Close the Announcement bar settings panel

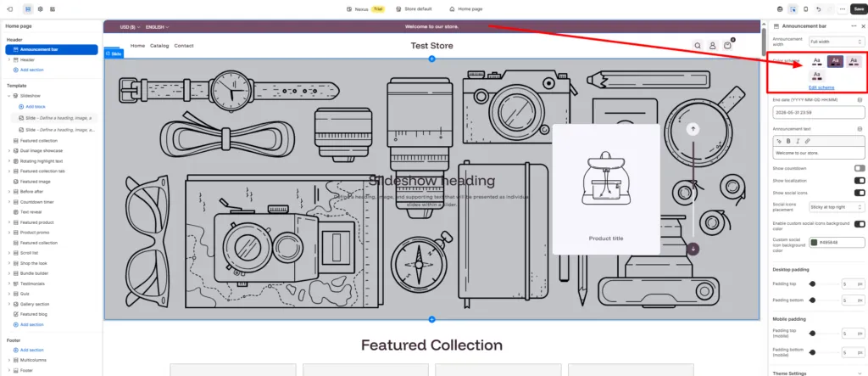point(863,26)
